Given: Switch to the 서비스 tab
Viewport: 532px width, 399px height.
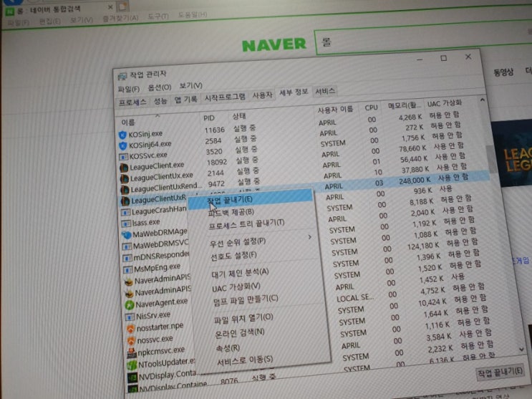Looking at the screenshot, I should (324, 91).
